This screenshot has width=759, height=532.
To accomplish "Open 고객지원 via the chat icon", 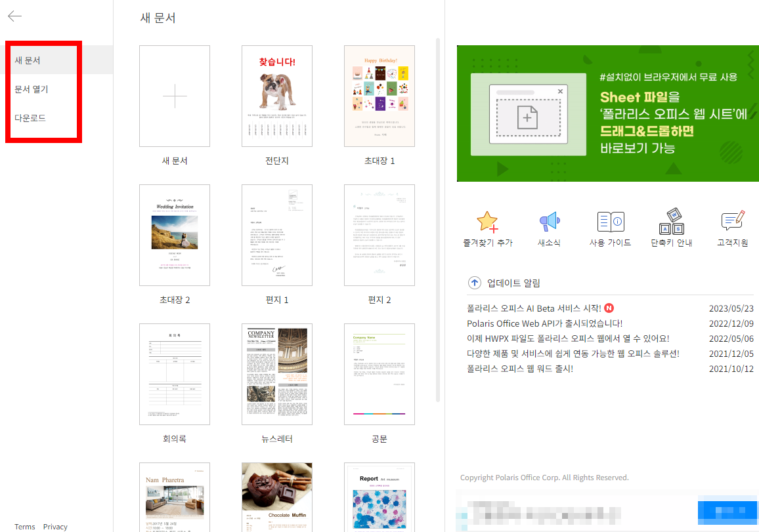I will click(732, 222).
